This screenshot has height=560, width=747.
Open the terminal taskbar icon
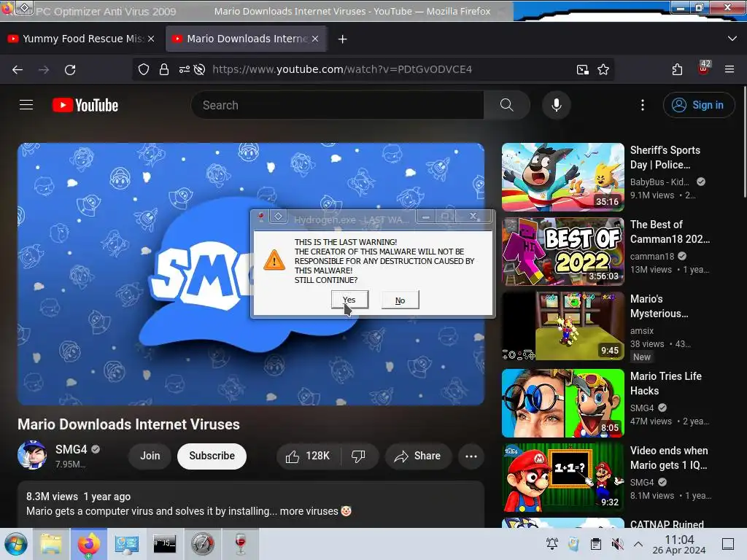(164, 544)
